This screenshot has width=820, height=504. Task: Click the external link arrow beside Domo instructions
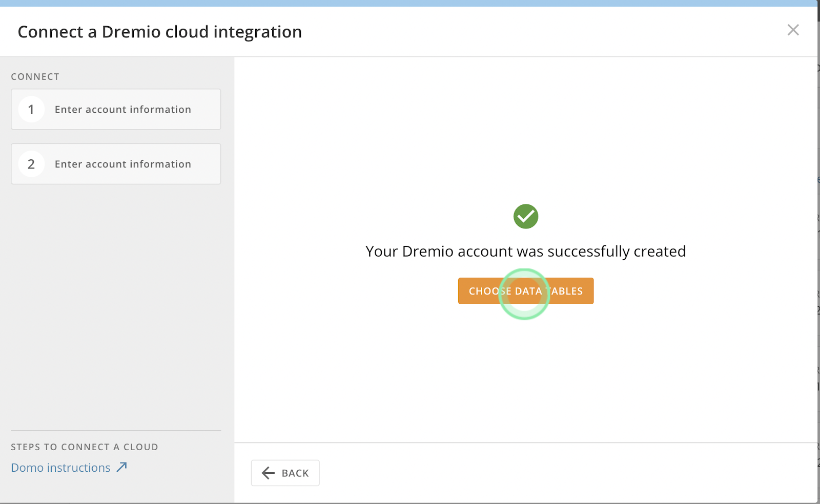pyautogui.click(x=121, y=467)
